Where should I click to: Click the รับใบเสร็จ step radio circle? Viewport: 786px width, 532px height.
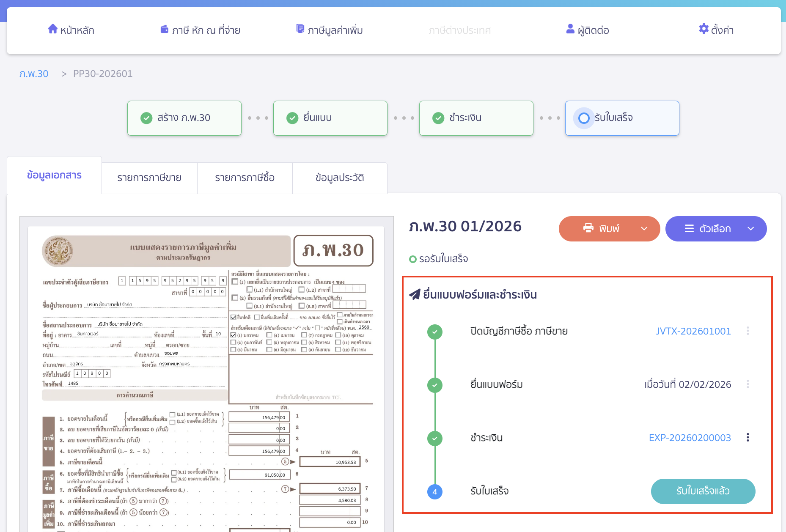click(x=584, y=118)
